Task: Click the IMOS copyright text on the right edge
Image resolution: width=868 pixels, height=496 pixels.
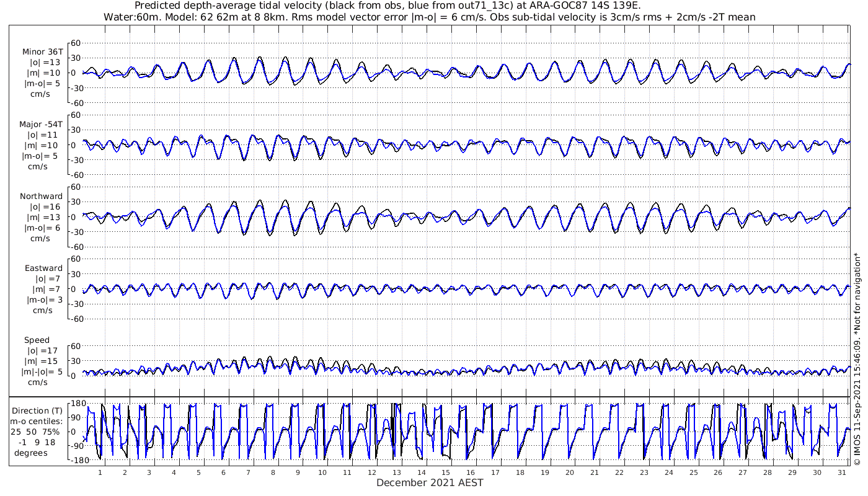Action: 857,358
